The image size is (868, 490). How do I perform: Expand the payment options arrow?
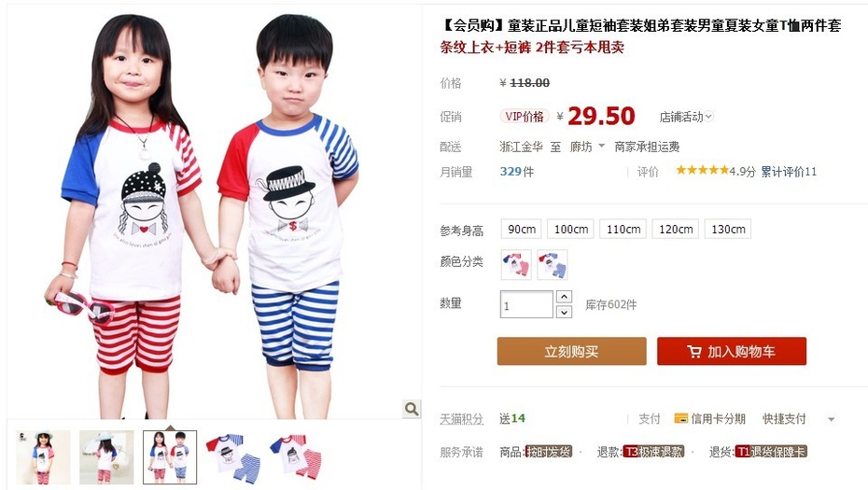pos(831,419)
